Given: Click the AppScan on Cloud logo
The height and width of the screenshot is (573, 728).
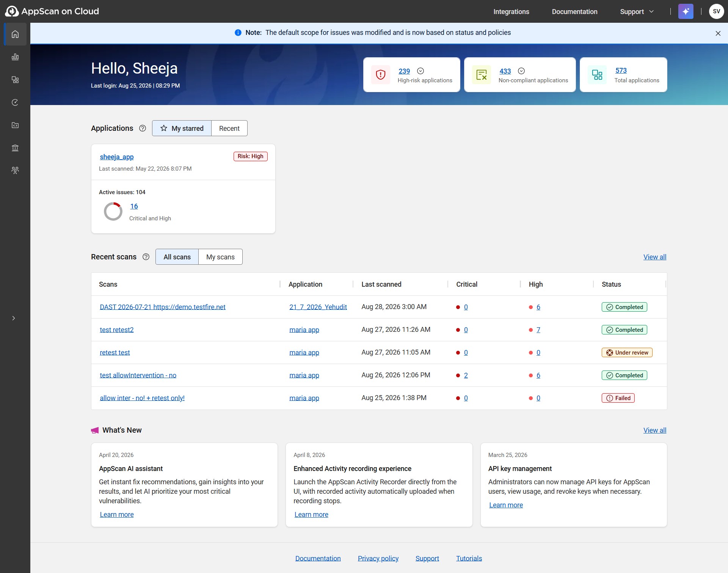Looking at the screenshot, I should 52,11.
